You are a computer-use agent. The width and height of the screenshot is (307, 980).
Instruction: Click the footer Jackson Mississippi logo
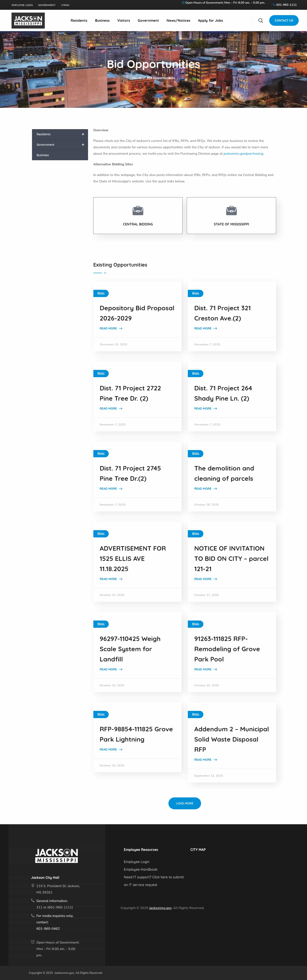pos(57,856)
